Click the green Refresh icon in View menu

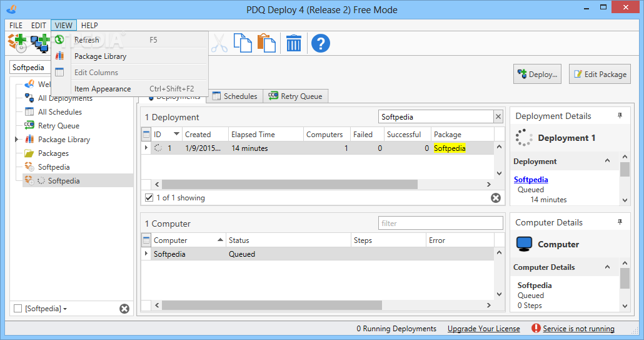pos(59,39)
